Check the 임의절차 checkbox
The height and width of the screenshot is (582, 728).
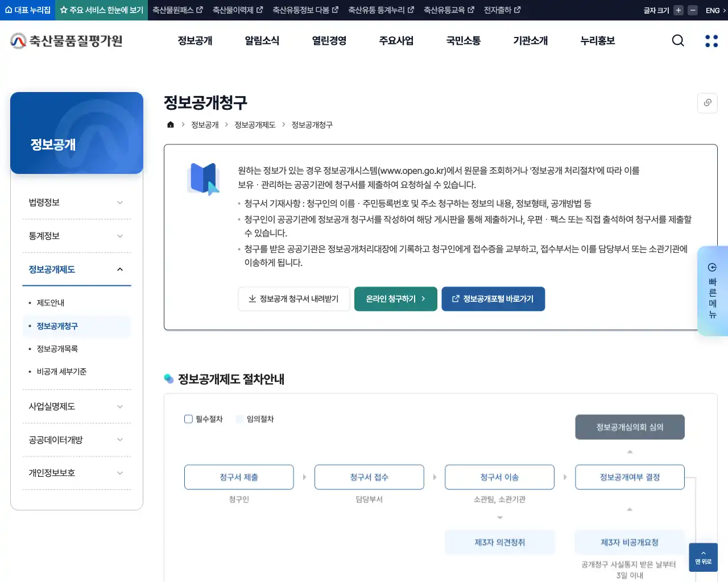239,419
